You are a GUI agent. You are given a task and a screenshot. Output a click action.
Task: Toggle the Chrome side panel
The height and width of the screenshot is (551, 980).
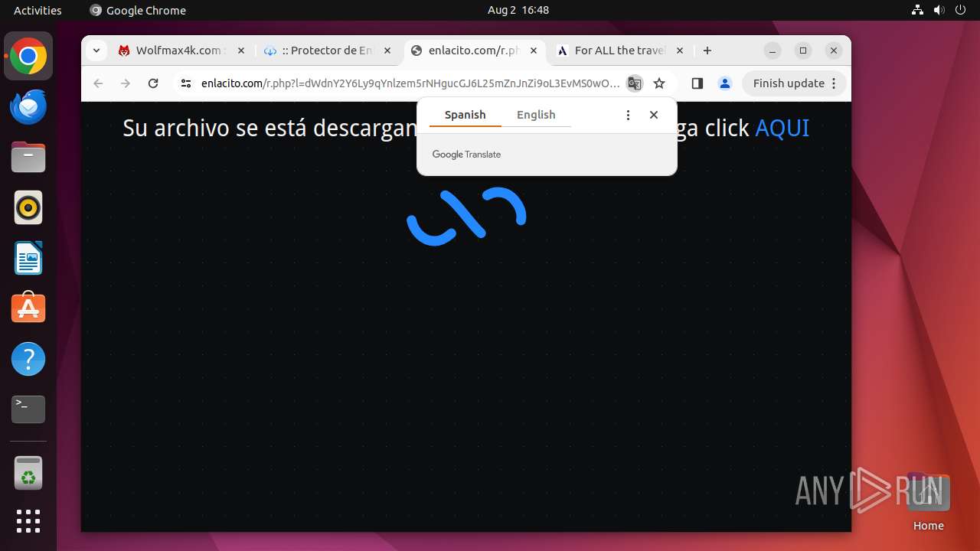[x=697, y=83]
